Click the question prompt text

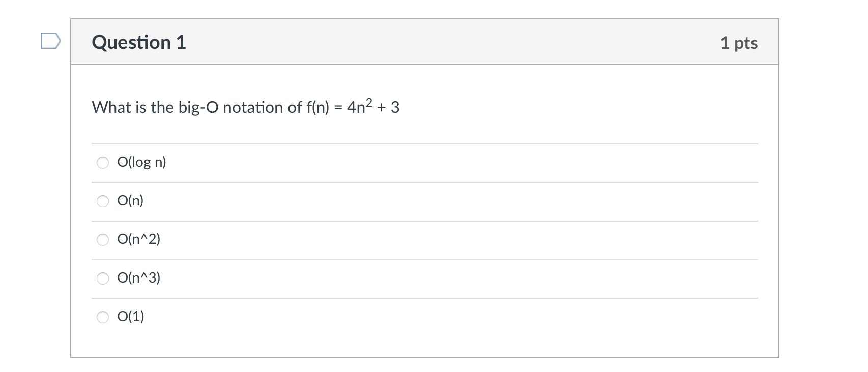pyautogui.click(x=245, y=107)
